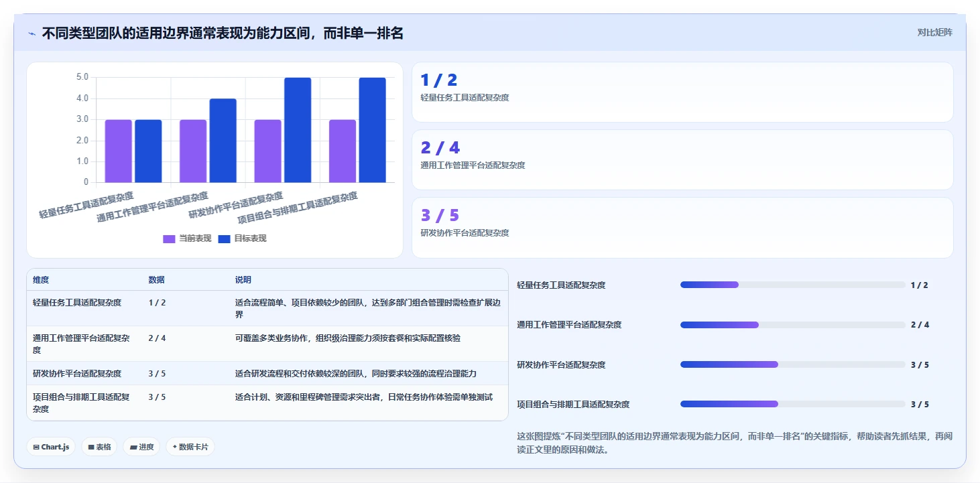This screenshot has height=483, width=980.
Task: Click the table's 3 / 5 cell in the 项目组合与排期工具 row
Action: tap(158, 397)
